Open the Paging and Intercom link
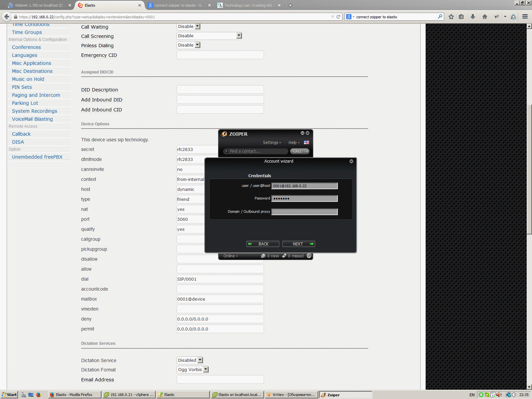The width and height of the screenshot is (532, 399). 36,95
